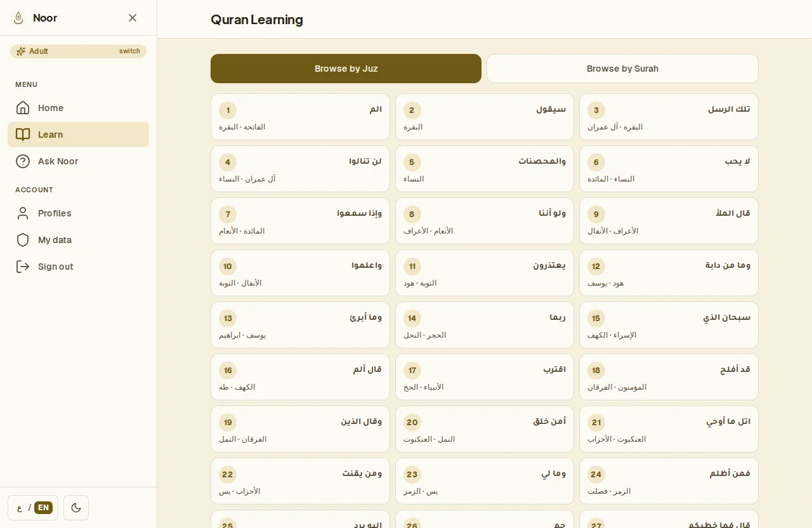This screenshot has width=812, height=528.
Task: Select the EN language option
Action: click(x=43, y=508)
